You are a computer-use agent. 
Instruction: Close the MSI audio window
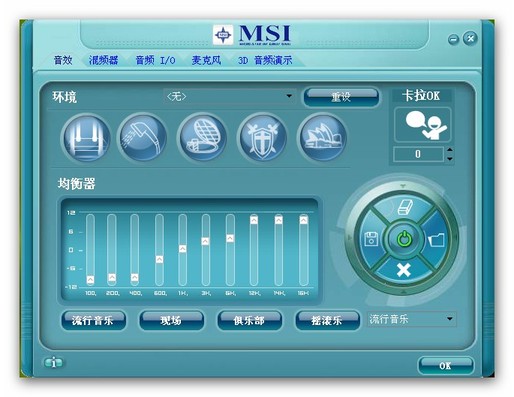470,39
